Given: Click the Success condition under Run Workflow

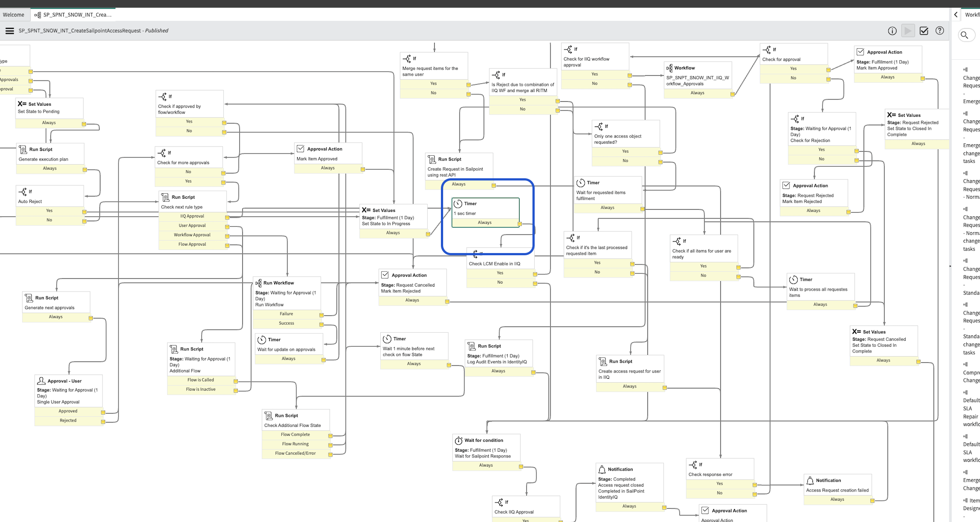Looking at the screenshot, I should tap(287, 323).
